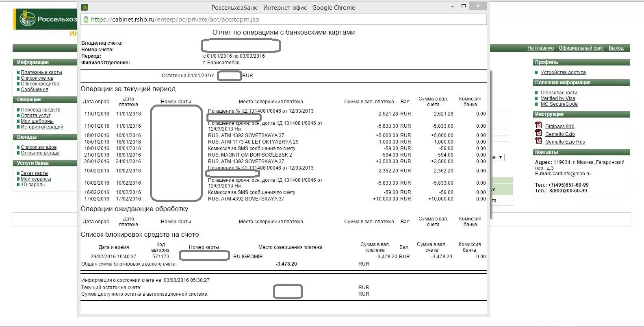Open Мои сервисы link
Viewport: 644px width, 327px height.
(x=36, y=179)
